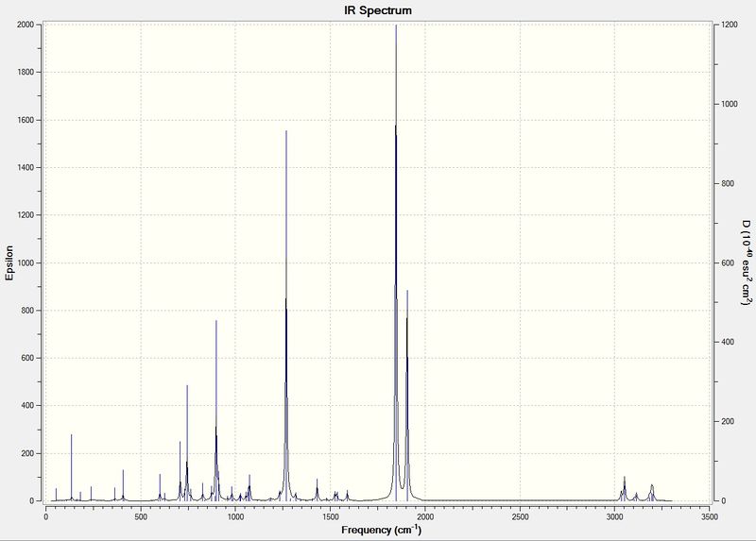756x541 pixels.
Task: Click the 1600 tick label on Epsilon axis
Action: point(26,120)
